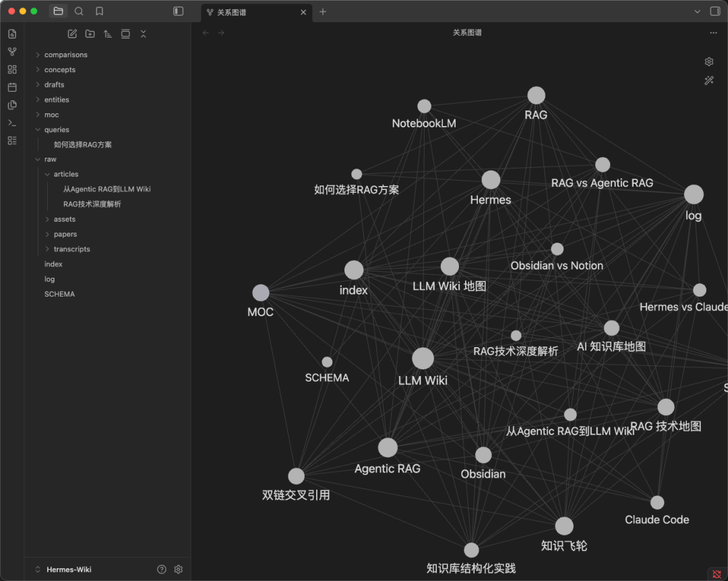Viewport: 728px width, 581px height.
Task: Close the 关系图谱 tab
Action: tap(303, 12)
